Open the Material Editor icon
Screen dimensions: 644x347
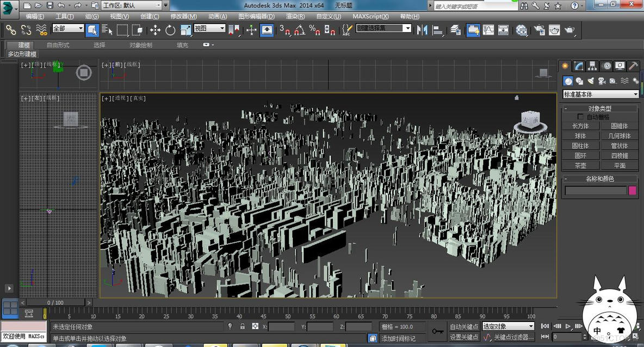(x=522, y=30)
